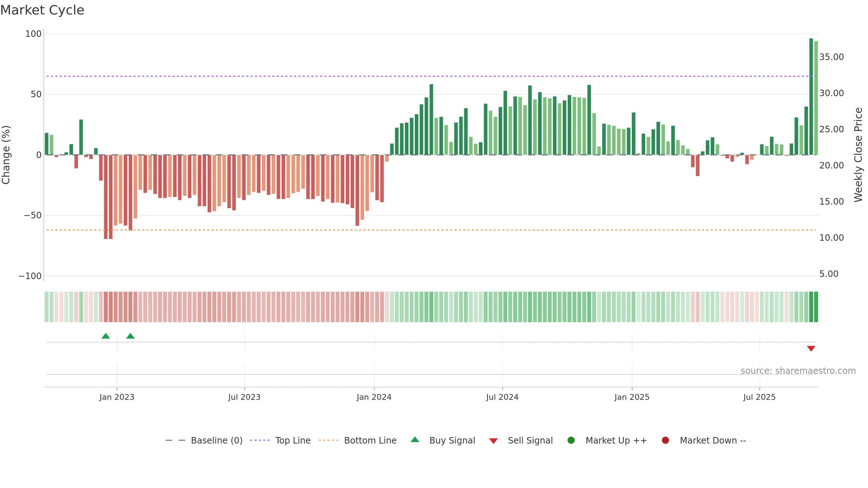Click the red Market Down circle icon
This screenshot has width=868, height=488.
(x=665, y=440)
